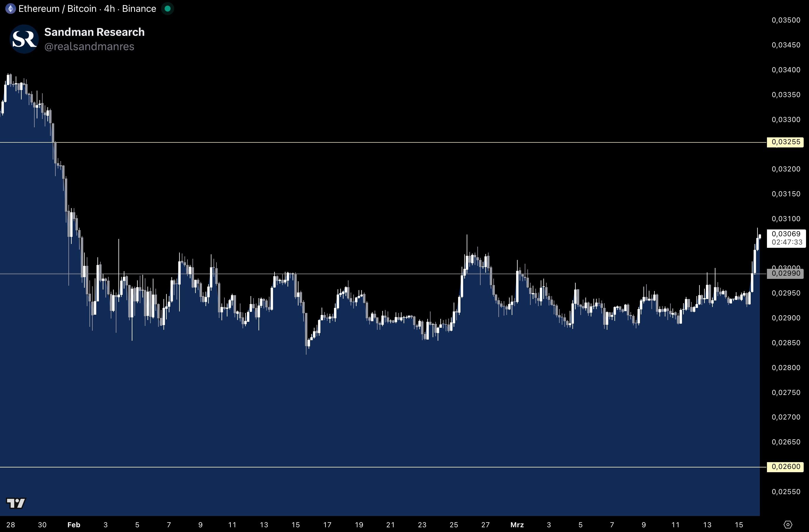Click the Mrz date on time axis
This screenshot has width=809, height=532.
click(517, 525)
